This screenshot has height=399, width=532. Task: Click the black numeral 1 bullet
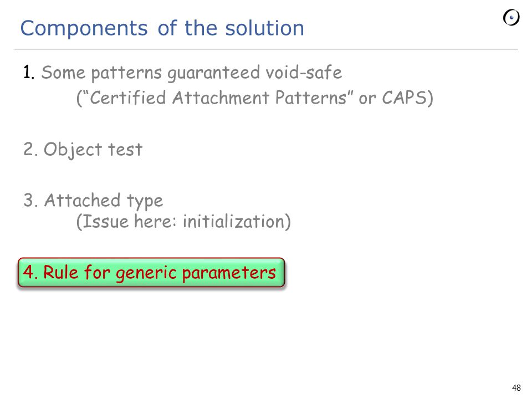click(x=28, y=72)
